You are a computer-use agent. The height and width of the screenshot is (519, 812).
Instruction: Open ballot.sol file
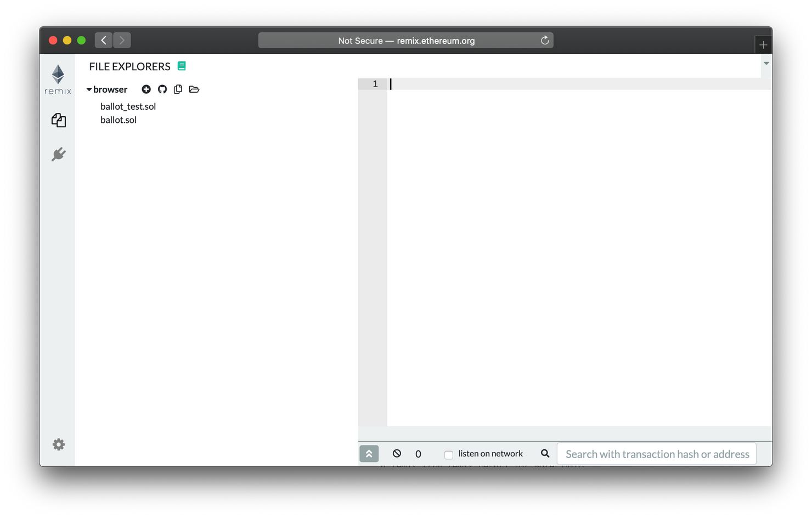(119, 120)
